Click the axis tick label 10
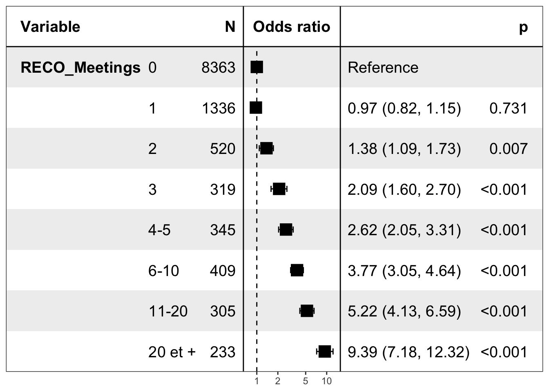The image size is (549, 392). click(327, 382)
